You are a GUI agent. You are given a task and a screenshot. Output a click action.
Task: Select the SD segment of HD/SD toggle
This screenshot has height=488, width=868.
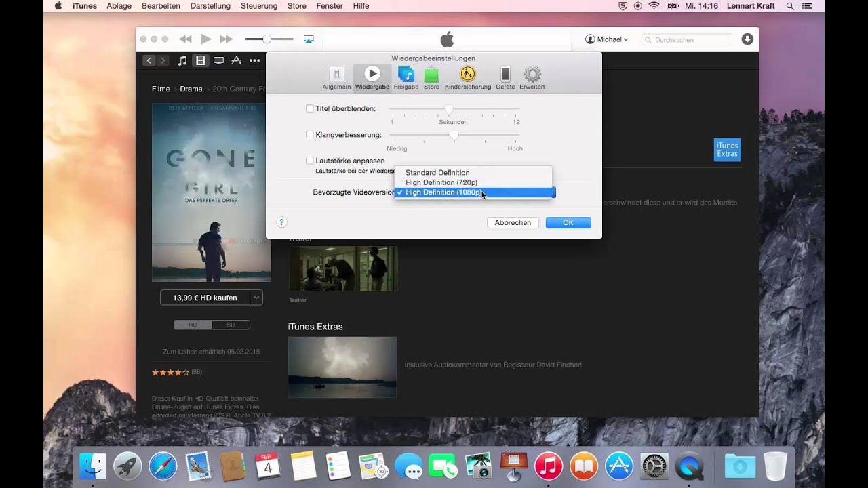pyautogui.click(x=231, y=325)
